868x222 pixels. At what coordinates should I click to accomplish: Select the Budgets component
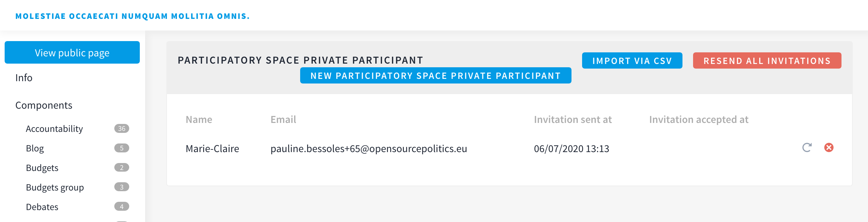tap(42, 168)
